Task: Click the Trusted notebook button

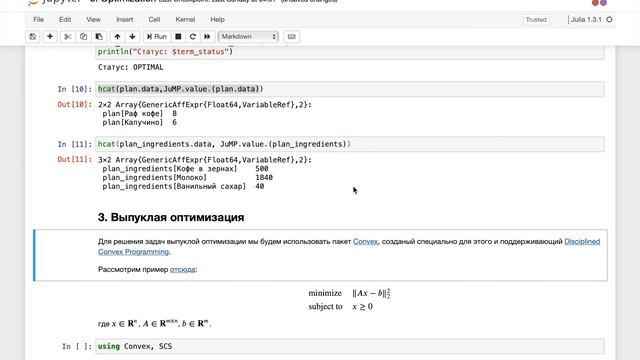Action: point(536,20)
